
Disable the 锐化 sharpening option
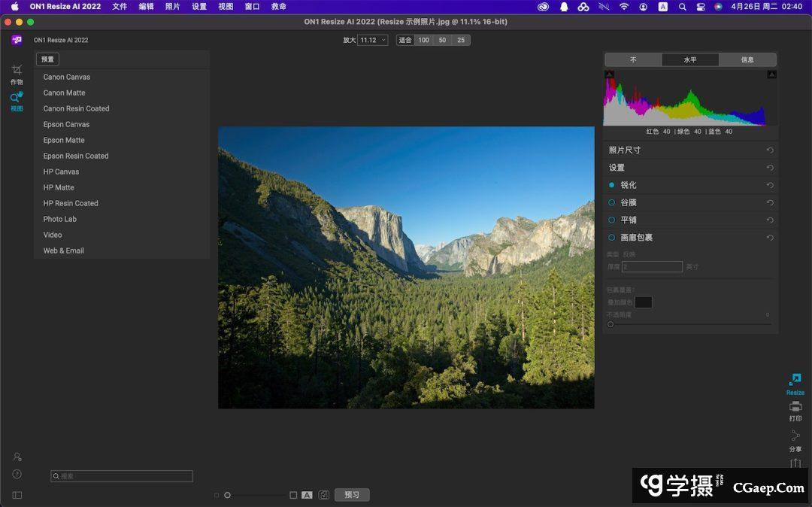(x=611, y=185)
